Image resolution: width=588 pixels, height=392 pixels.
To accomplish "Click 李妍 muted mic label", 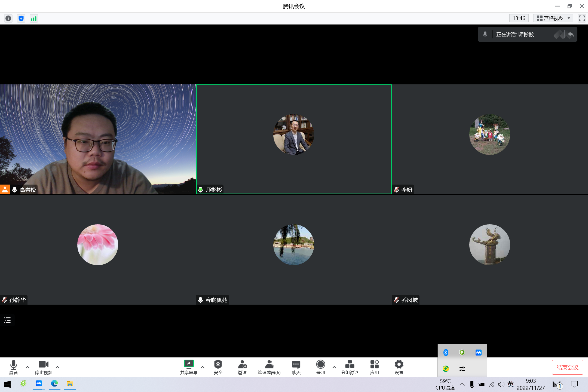I will (403, 190).
